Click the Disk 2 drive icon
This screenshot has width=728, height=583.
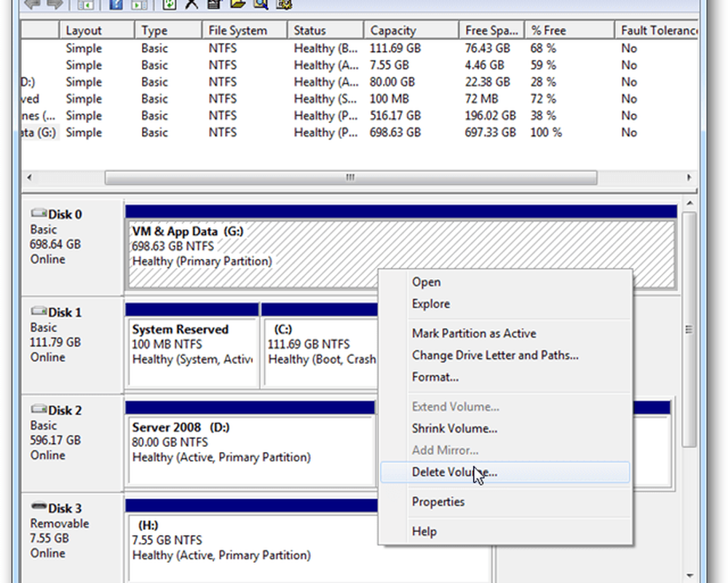pyautogui.click(x=39, y=409)
